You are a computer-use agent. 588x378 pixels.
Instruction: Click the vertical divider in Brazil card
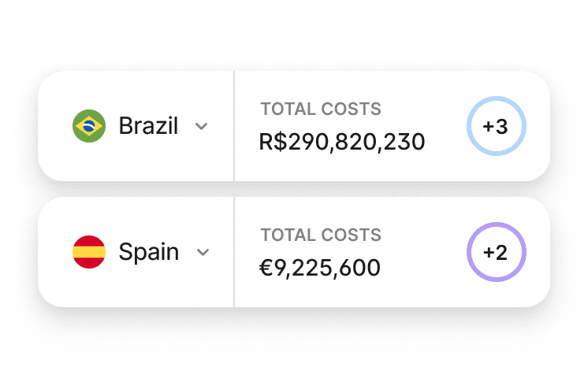(x=234, y=126)
